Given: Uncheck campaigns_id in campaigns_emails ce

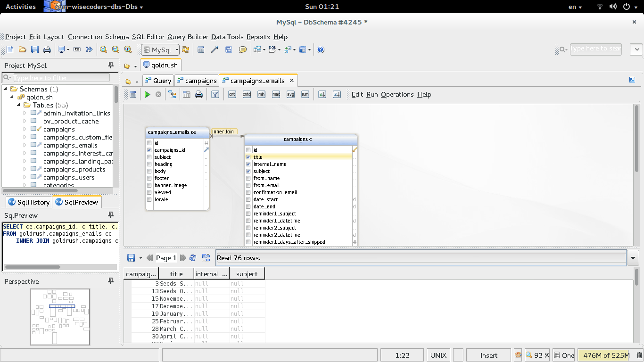Looking at the screenshot, I should [x=149, y=150].
